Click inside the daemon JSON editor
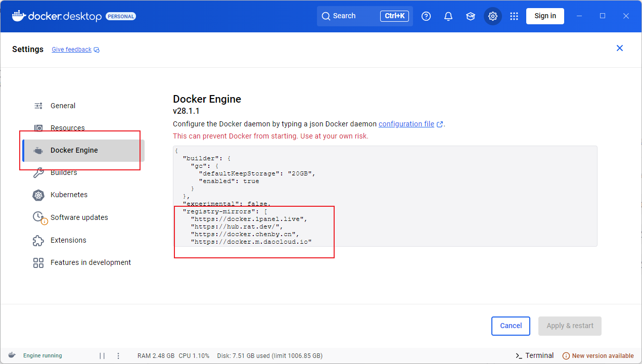The width and height of the screenshot is (642, 364). point(385,196)
